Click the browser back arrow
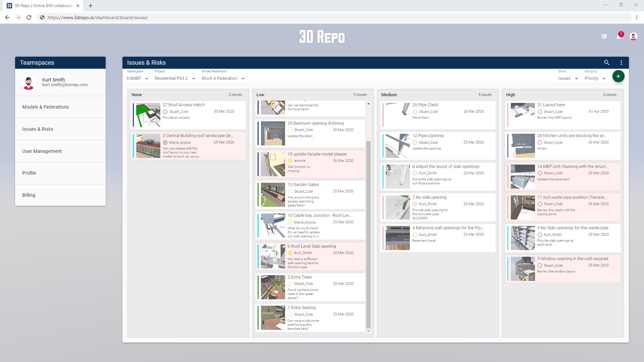644x362 pixels. 7,17
